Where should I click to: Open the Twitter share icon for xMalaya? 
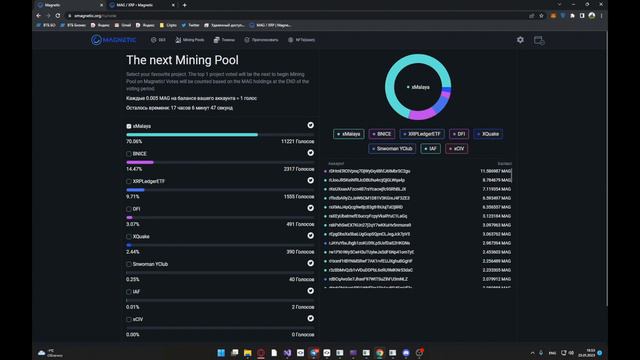(311, 125)
